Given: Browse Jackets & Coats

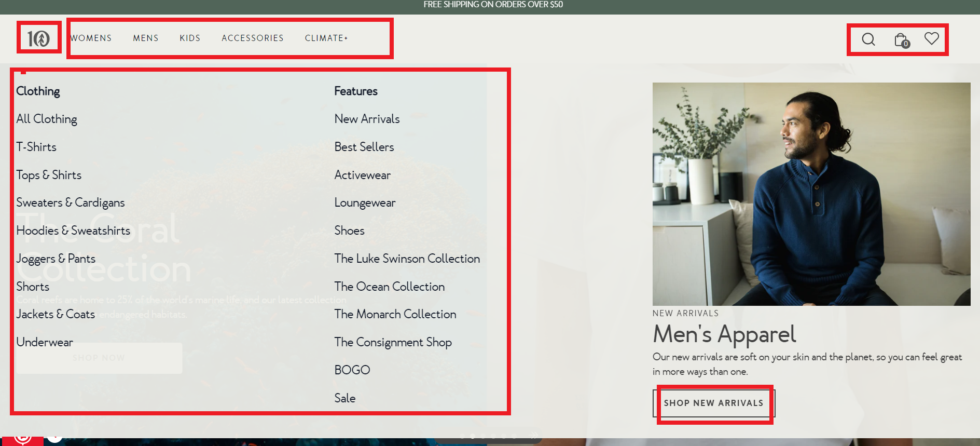Looking at the screenshot, I should click(x=56, y=314).
